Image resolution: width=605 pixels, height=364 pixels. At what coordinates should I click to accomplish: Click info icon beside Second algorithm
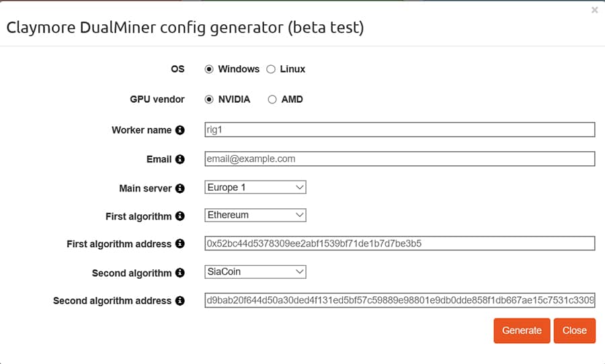(x=179, y=273)
